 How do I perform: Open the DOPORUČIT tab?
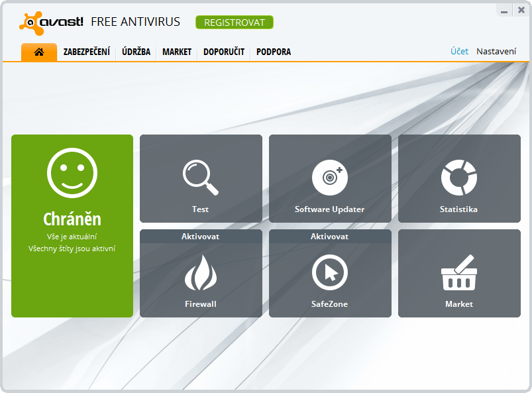coord(224,52)
